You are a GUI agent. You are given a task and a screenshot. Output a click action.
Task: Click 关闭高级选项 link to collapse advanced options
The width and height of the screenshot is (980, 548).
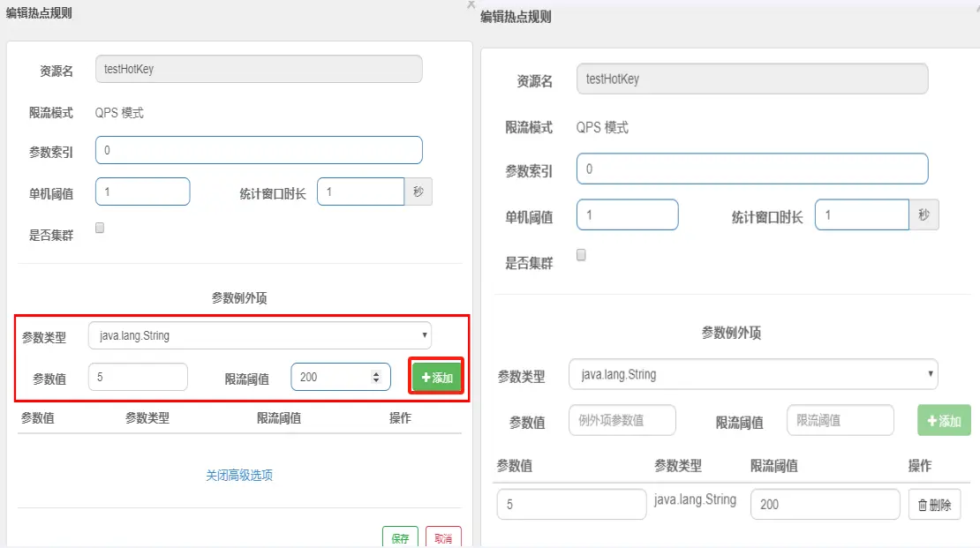coord(239,475)
